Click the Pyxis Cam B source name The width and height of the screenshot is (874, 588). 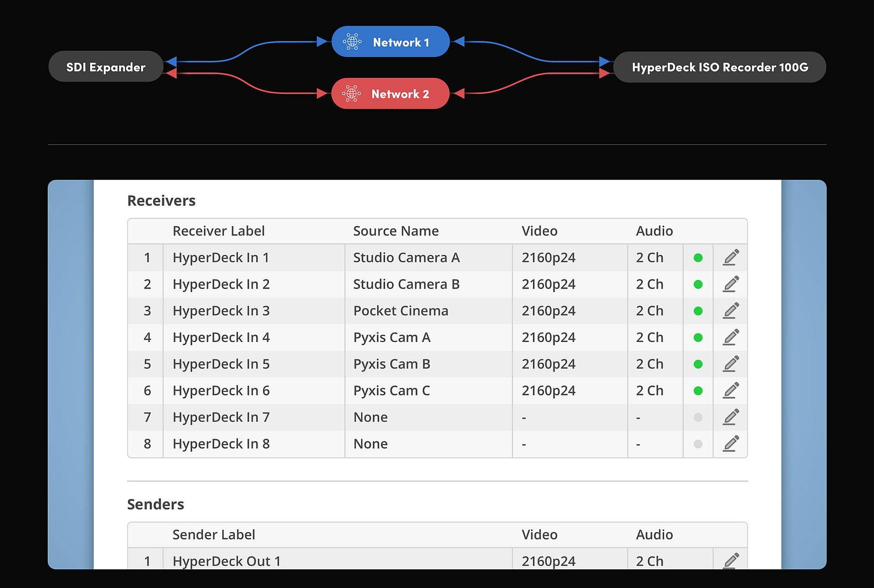[x=392, y=364]
